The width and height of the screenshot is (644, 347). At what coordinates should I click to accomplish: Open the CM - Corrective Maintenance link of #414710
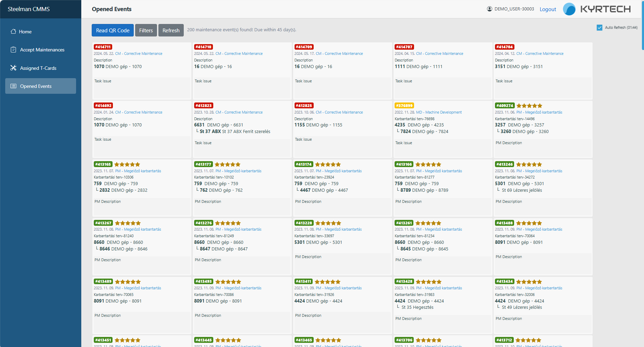[x=239, y=53]
